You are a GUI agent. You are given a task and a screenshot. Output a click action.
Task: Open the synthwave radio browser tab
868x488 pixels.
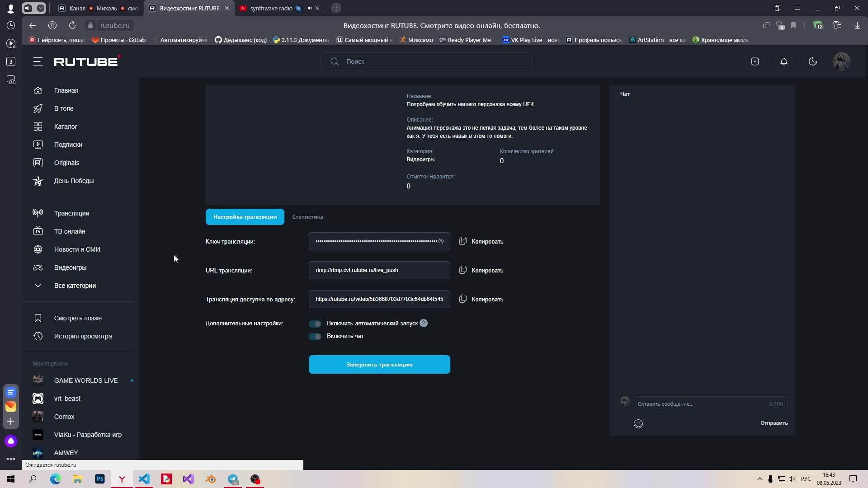271,8
